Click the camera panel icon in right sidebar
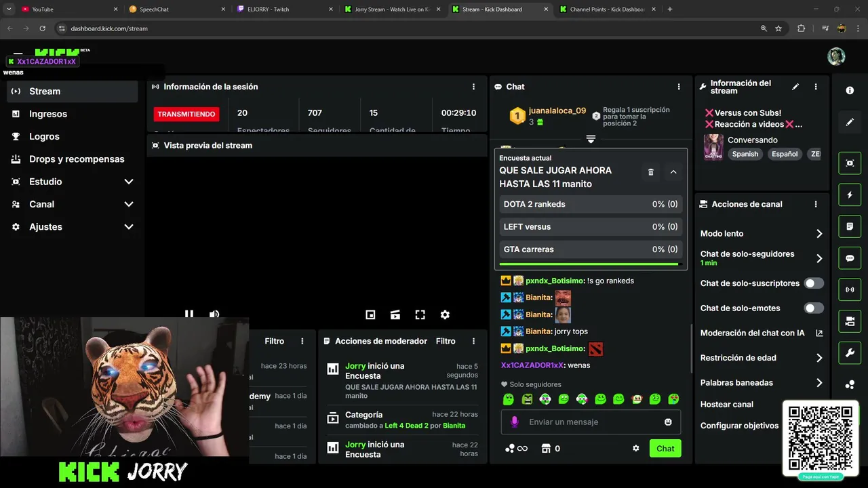This screenshot has width=868, height=488. (850, 321)
